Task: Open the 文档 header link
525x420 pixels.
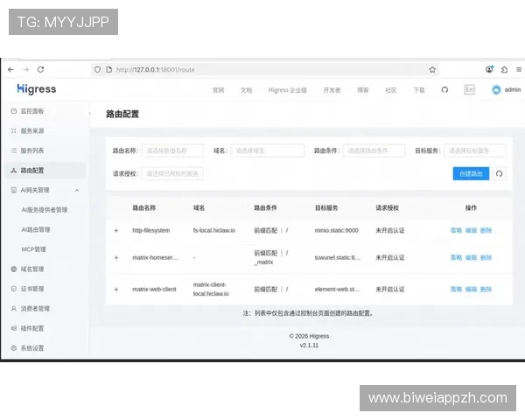Action: tap(246, 90)
